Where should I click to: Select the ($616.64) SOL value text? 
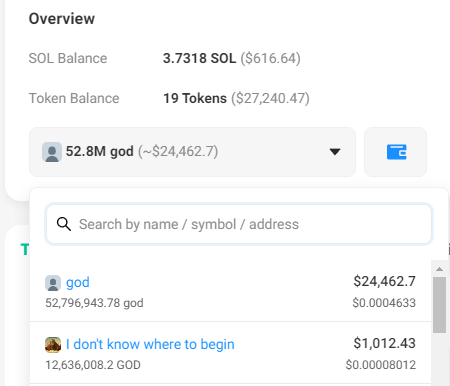click(270, 58)
